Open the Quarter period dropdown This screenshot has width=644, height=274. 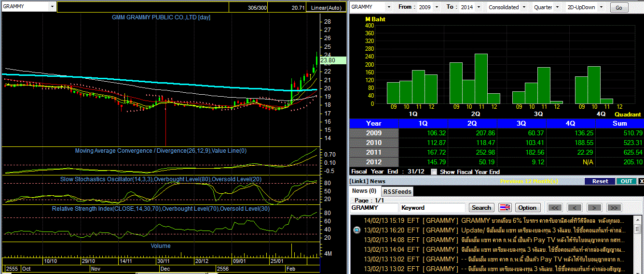pos(558,7)
